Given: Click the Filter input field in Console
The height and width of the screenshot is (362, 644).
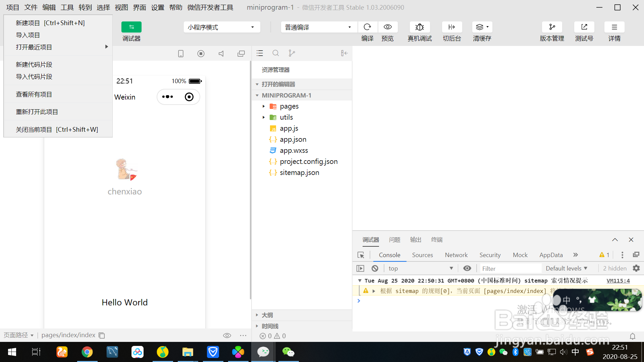Looking at the screenshot, I should (x=510, y=268).
